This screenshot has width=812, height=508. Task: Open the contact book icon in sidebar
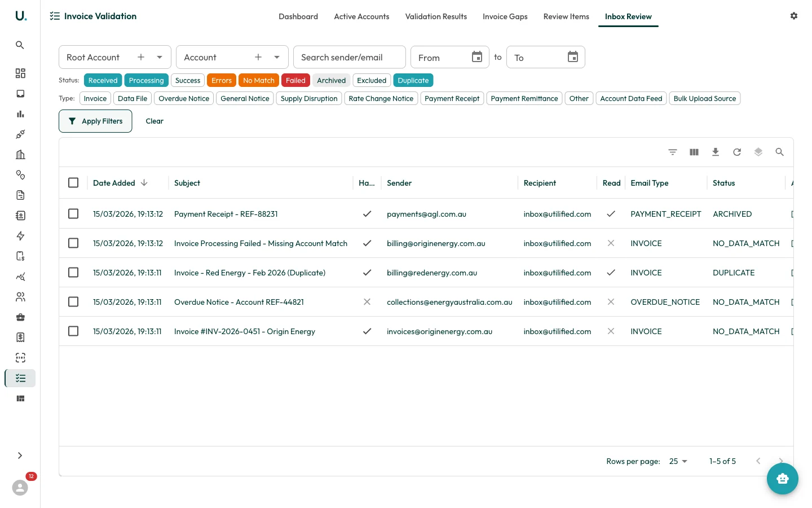[20, 216]
